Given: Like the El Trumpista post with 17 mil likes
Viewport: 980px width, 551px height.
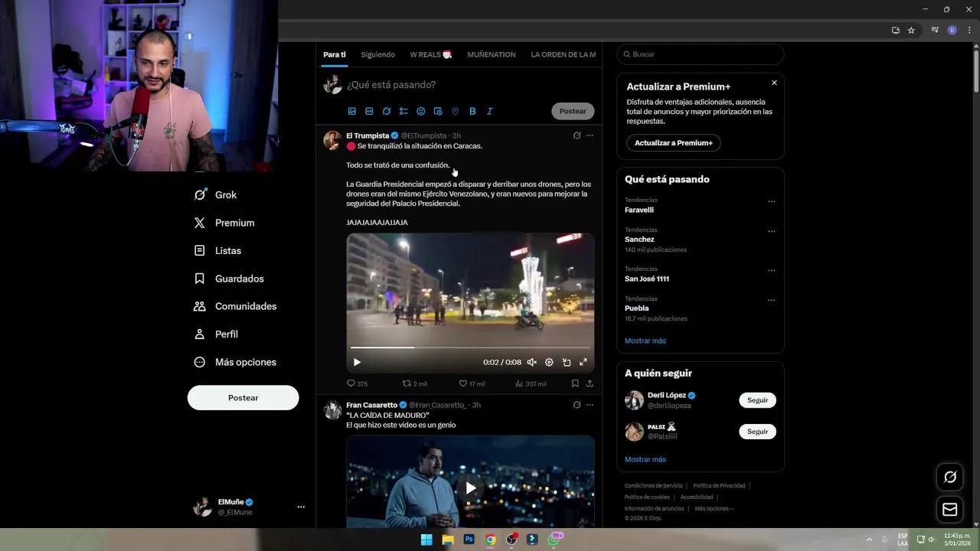Looking at the screenshot, I should tap(472, 383).
